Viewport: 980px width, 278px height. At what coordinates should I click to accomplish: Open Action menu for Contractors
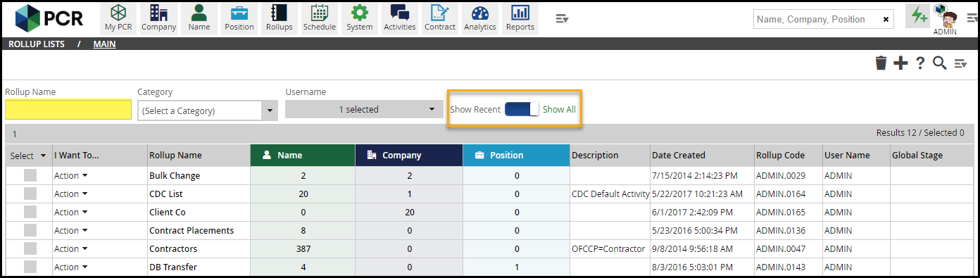tap(71, 249)
